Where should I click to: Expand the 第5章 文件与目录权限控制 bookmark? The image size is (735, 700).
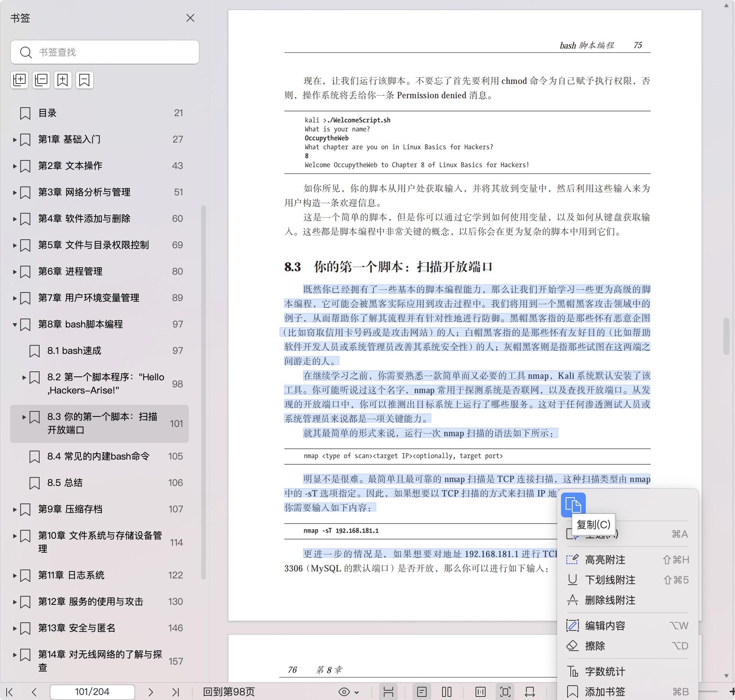(15, 245)
